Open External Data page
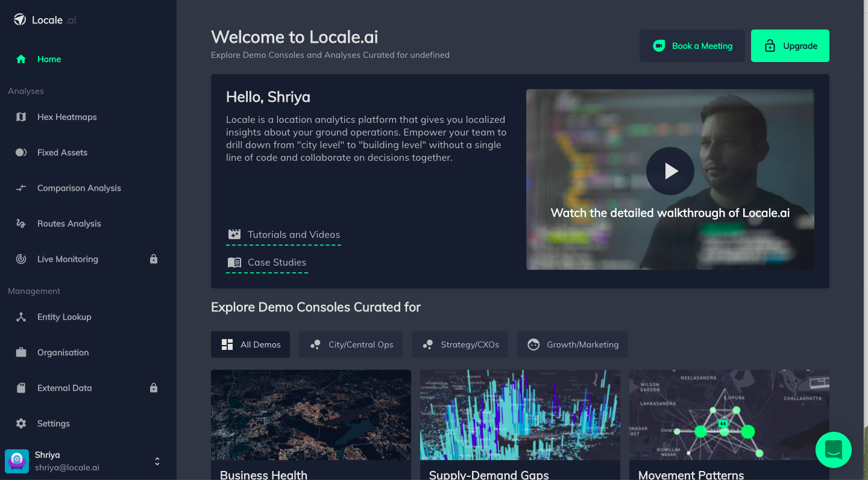Viewport: 868px width, 480px height. click(88, 388)
